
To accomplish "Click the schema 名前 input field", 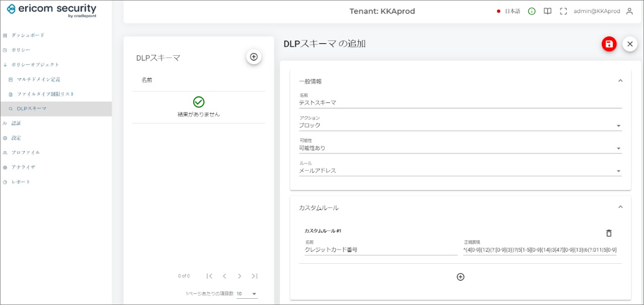I will [459, 102].
